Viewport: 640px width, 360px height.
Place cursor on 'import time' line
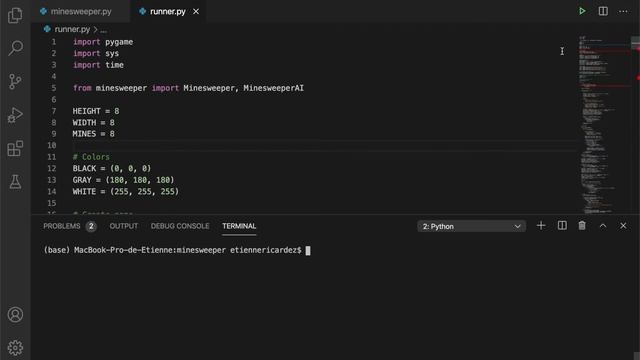[98, 65]
